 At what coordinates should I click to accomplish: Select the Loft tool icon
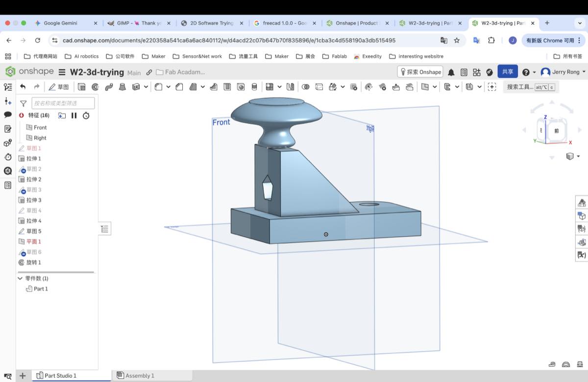pos(122,87)
